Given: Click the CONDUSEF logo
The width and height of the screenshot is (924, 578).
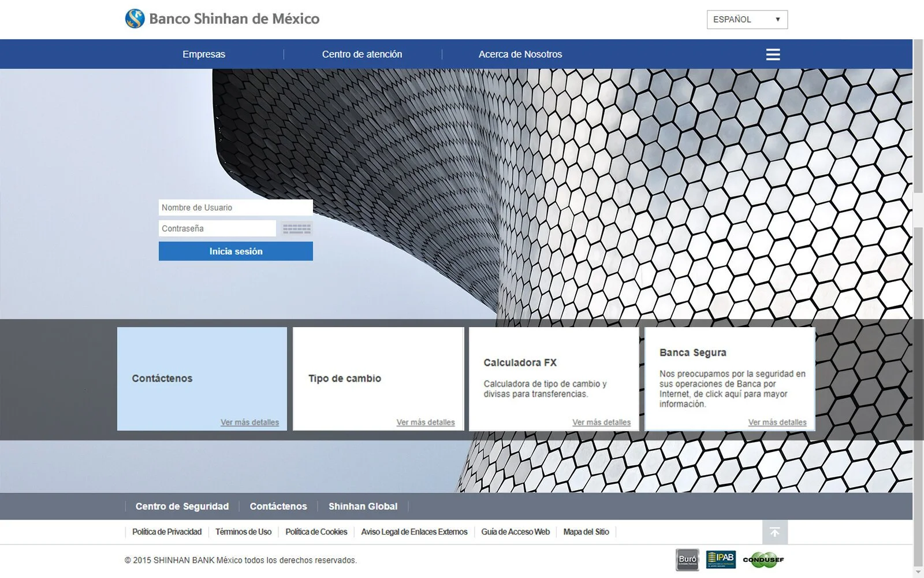Looking at the screenshot, I should point(763,560).
